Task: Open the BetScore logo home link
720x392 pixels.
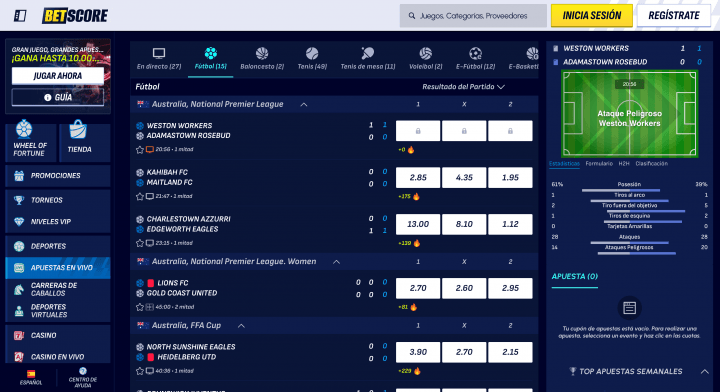Action: (75, 16)
